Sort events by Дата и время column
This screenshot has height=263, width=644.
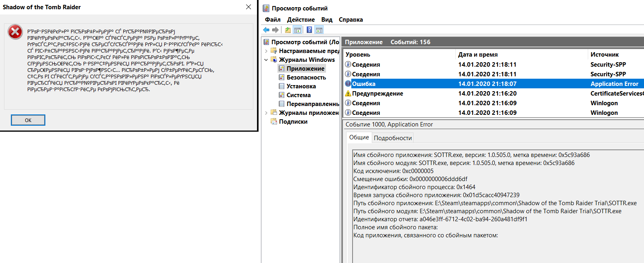[478, 55]
